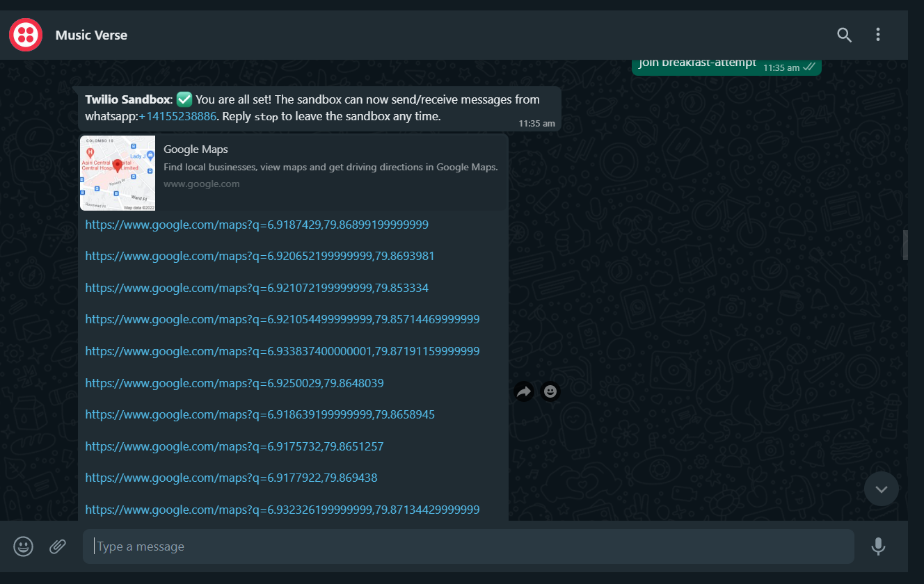Screen dimensions: 924x584
Task: Open the emoji picker beside message box
Action: click(x=24, y=546)
